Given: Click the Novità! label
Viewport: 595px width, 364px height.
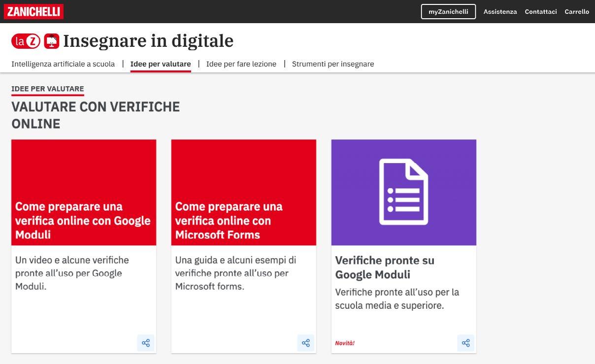Looking at the screenshot, I should tap(345, 343).
